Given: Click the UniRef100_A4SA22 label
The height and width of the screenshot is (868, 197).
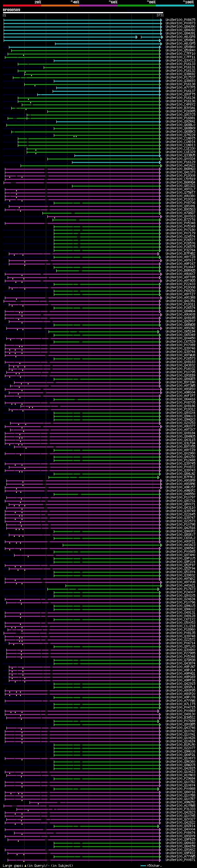Looking at the screenshot, I should click(180, 165).
